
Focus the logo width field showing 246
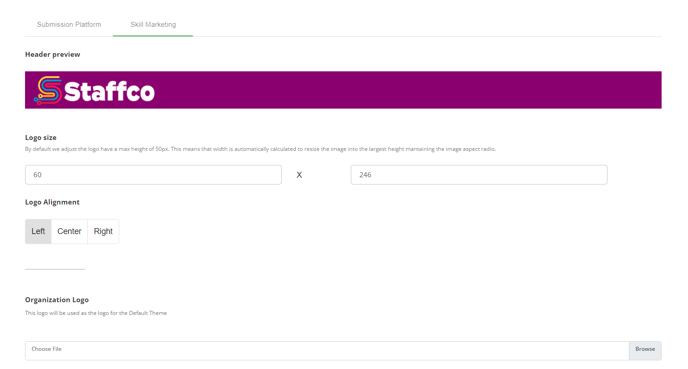pos(479,175)
